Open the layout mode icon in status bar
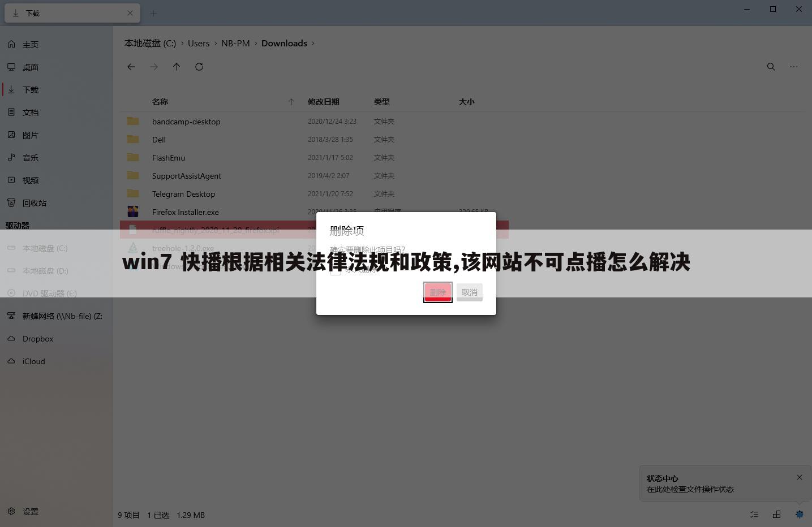 [x=777, y=515]
